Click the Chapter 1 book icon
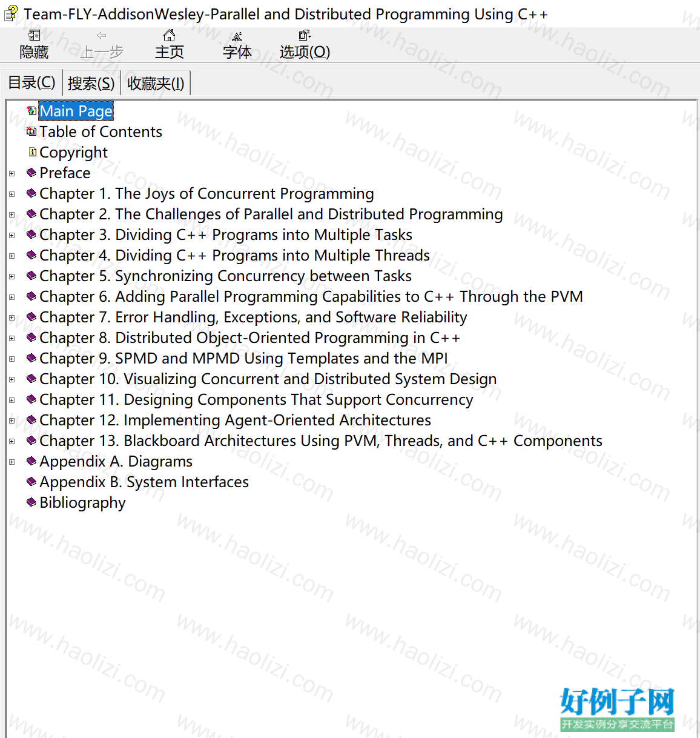 [32, 193]
